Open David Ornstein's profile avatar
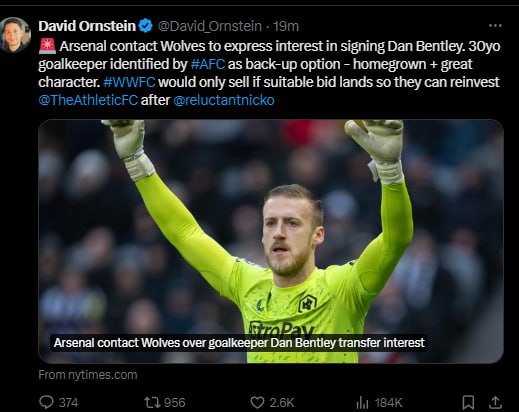 15,35
